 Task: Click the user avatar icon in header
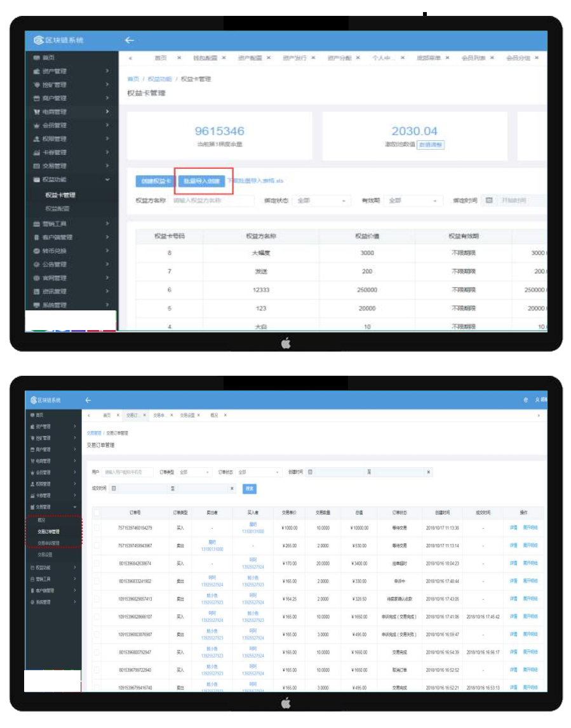point(537,400)
